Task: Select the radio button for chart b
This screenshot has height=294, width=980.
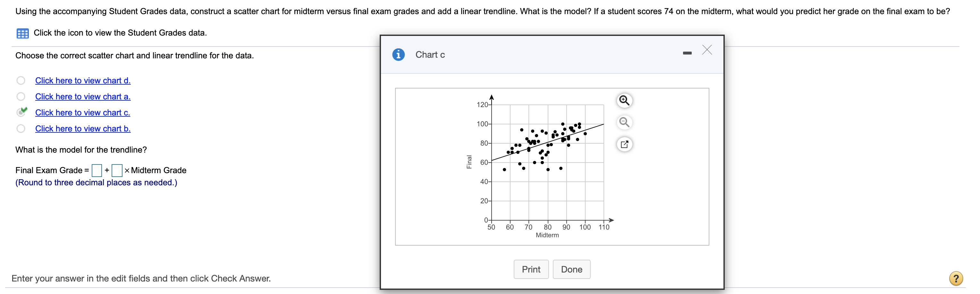Action: tap(21, 129)
